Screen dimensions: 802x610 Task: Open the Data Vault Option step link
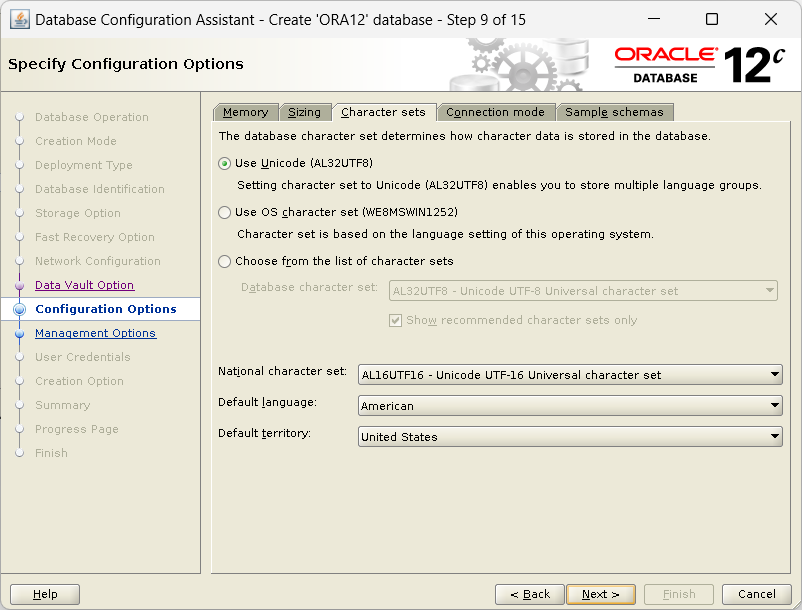[84, 285]
